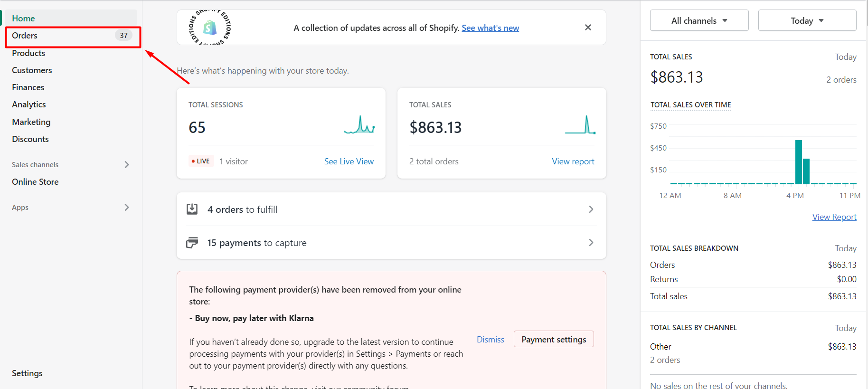Image resolution: width=868 pixels, height=389 pixels.
Task: Click the payments to capture card icon
Action: tap(192, 243)
